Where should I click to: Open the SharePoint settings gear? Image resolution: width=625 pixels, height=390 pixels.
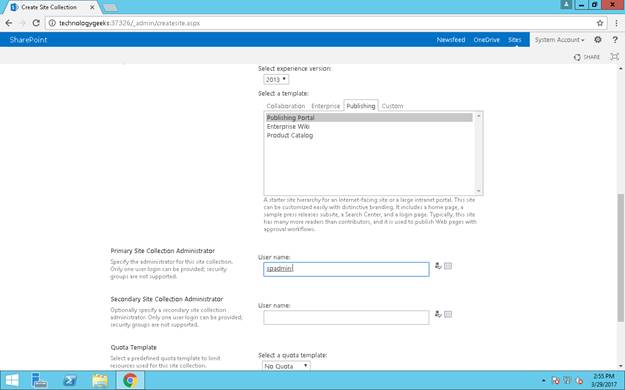[597, 39]
